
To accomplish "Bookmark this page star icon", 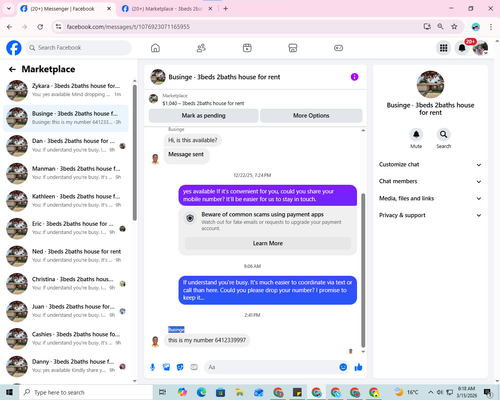I will click(x=454, y=27).
